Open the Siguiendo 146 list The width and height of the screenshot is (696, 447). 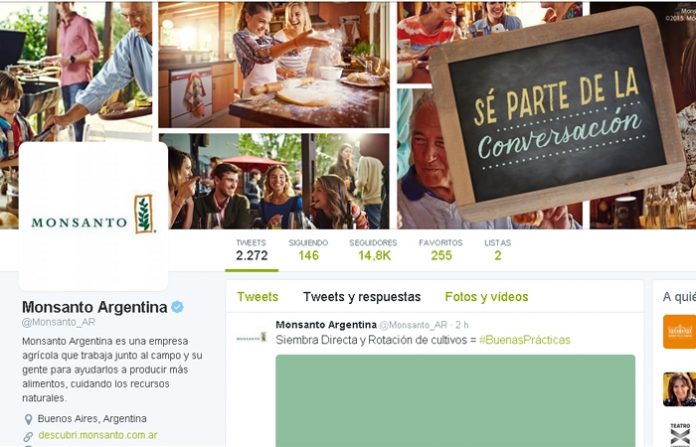click(x=308, y=250)
